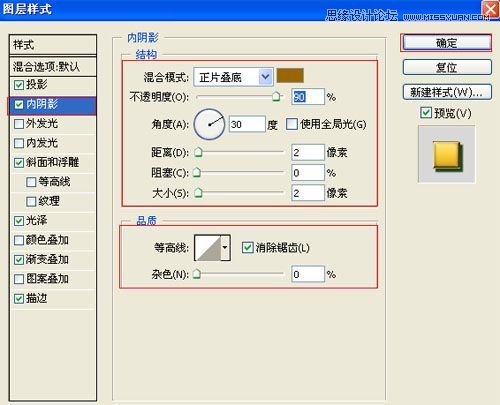Enable the 内发光 checkbox
This screenshot has height=405, width=500.
(19, 143)
